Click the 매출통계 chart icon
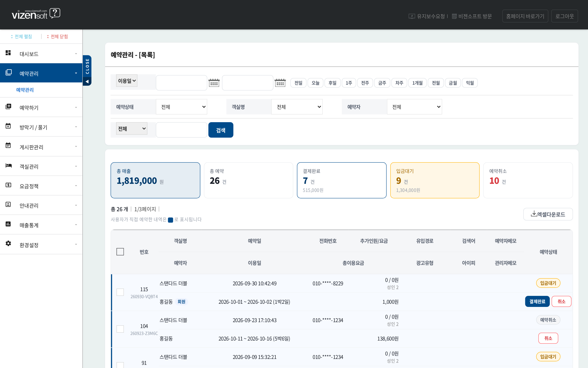Screen dimensions: 588x368 (8, 224)
